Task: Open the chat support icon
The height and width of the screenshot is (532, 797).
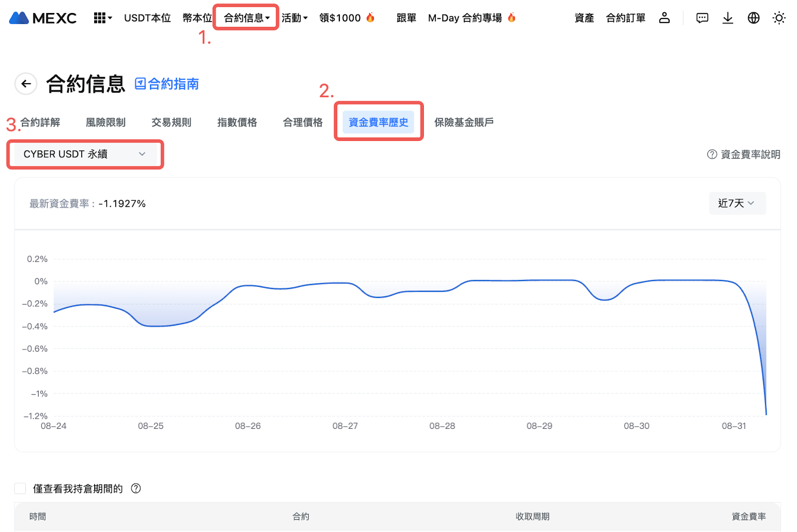Action: coord(702,18)
